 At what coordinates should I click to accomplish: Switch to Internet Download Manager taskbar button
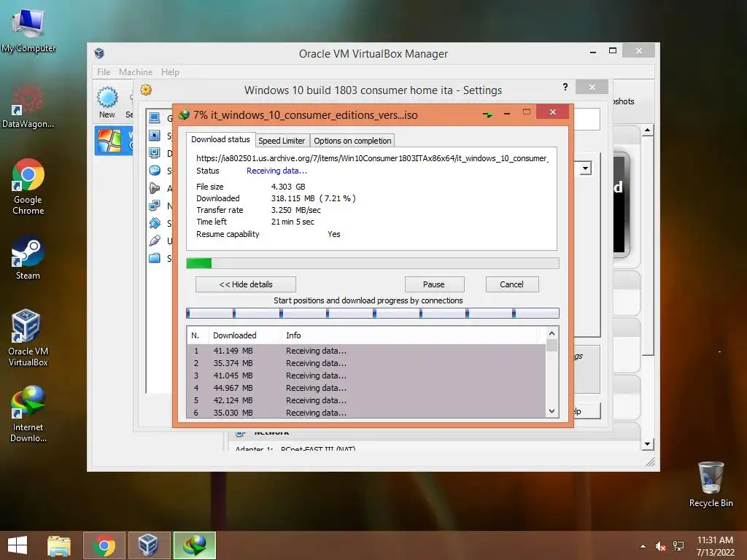(195, 545)
